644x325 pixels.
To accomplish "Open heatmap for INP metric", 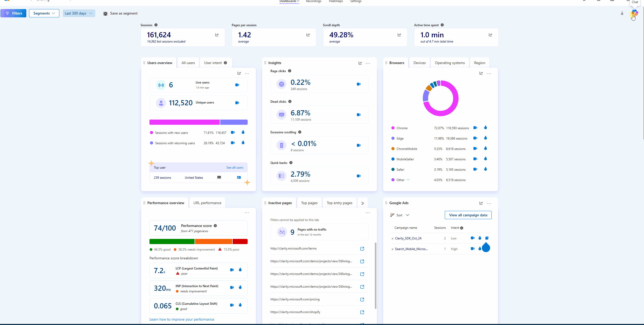I will pos(240,287).
